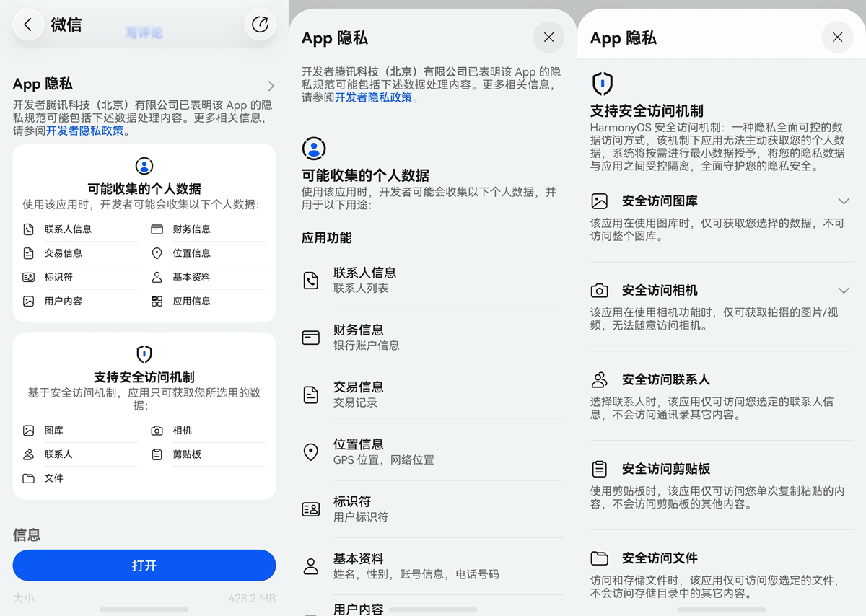Tap 联系人信息 phone icon in middle list
Screen dimensions: 866x616
(x=311, y=281)
